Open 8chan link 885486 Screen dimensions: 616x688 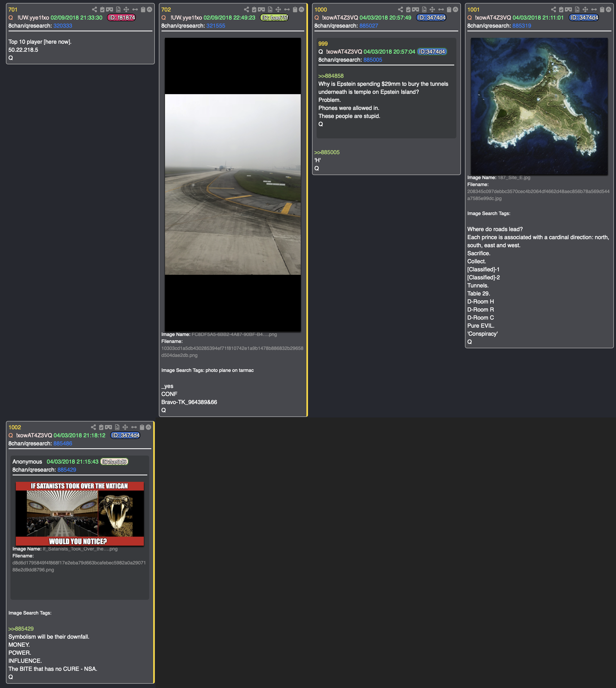[x=63, y=443]
